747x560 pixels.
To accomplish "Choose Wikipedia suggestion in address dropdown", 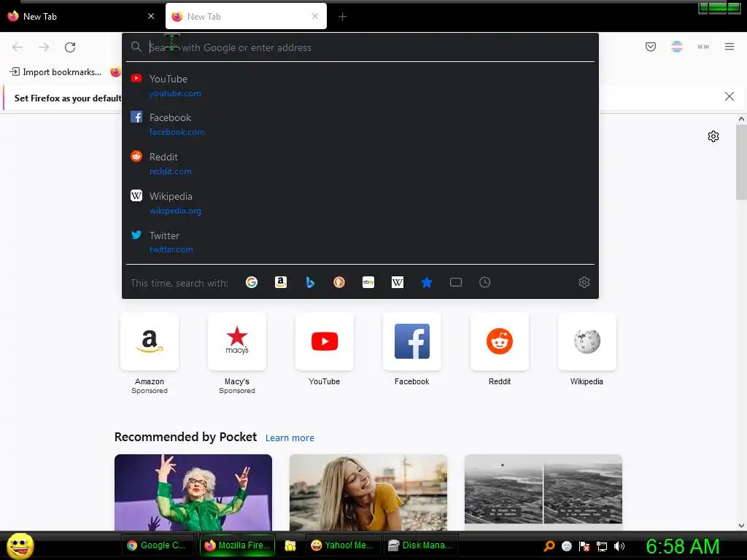I will coord(360,203).
